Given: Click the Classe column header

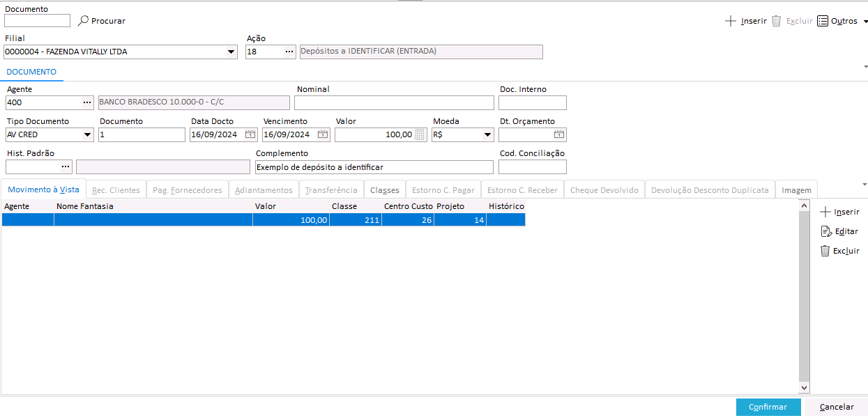Looking at the screenshot, I should (x=356, y=206).
